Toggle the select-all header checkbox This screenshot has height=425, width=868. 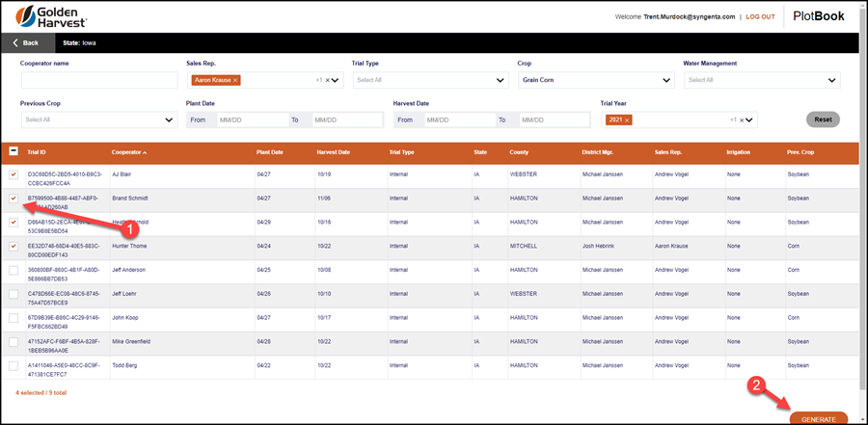coord(14,151)
